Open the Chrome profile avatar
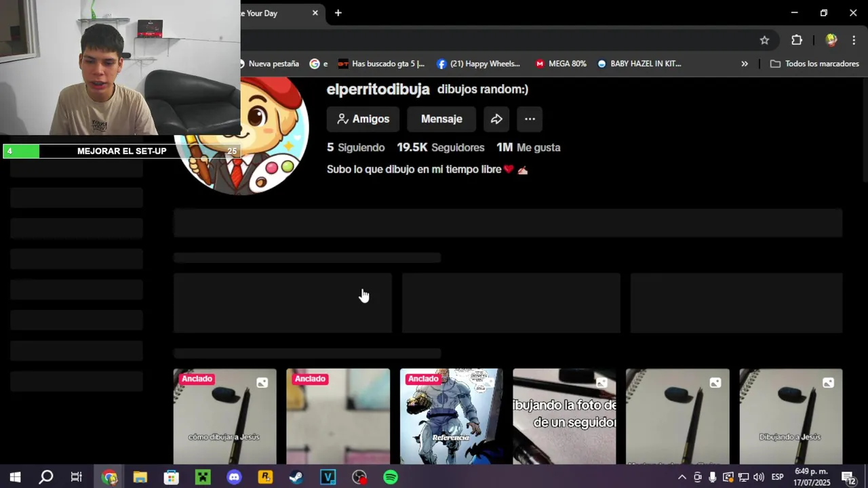The height and width of the screenshot is (488, 868). click(x=831, y=40)
